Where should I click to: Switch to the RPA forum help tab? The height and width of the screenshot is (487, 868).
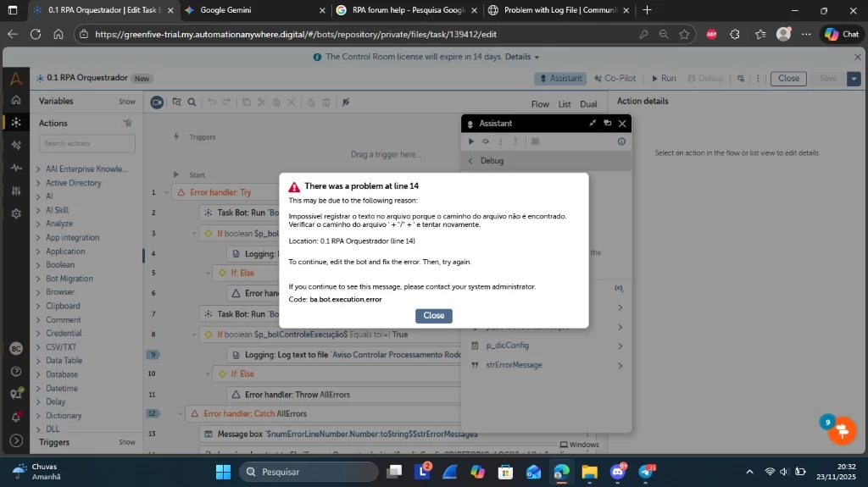[x=408, y=10]
